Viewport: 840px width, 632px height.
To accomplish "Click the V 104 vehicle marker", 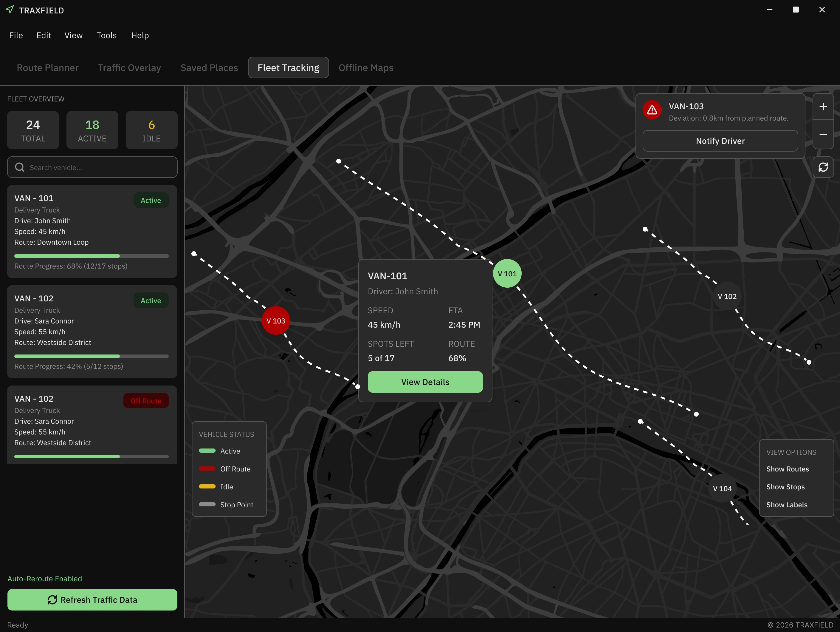I will (722, 489).
